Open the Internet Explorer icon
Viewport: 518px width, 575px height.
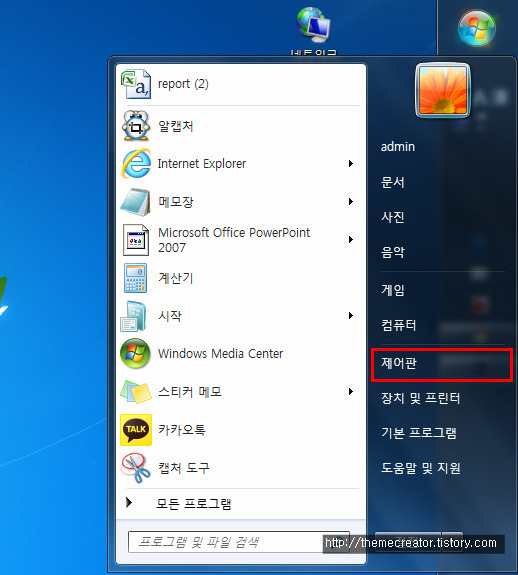[136, 164]
